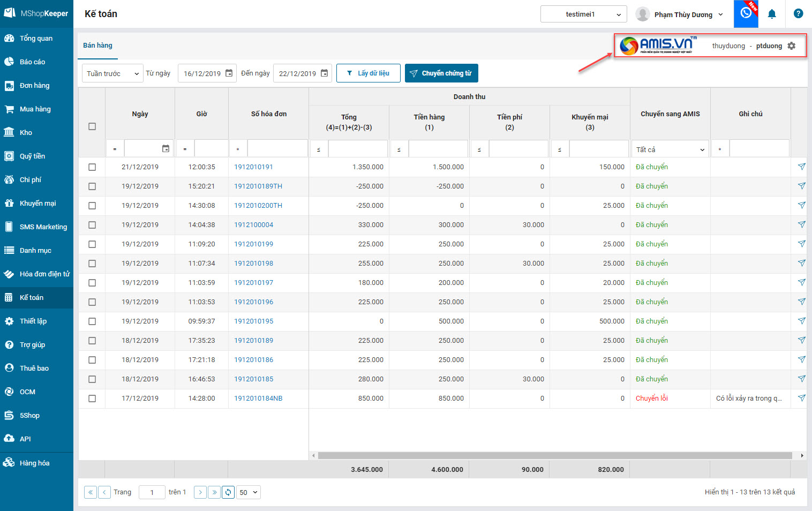Viewport: 812px width, 511px height.
Task: Click the phone support icon in header
Action: click(x=746, y=13)
